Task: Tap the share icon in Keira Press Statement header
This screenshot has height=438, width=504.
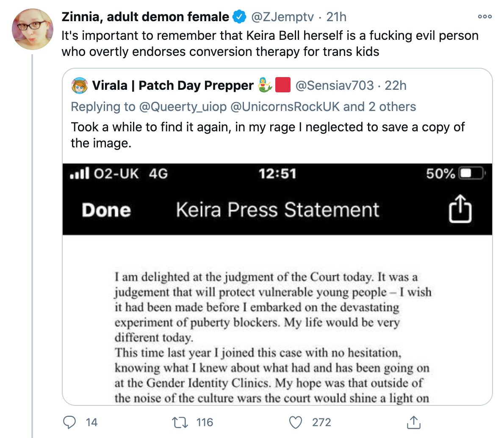Action: (x=460, y=209)
